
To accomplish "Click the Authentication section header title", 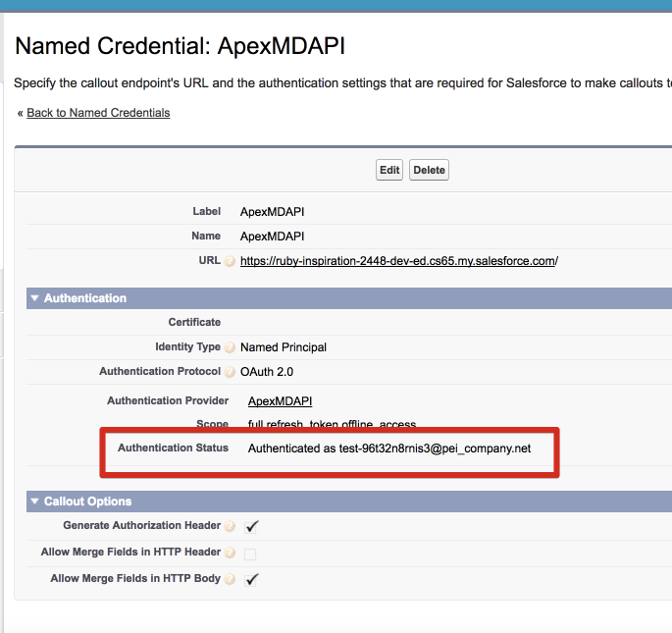I will 85,298.
